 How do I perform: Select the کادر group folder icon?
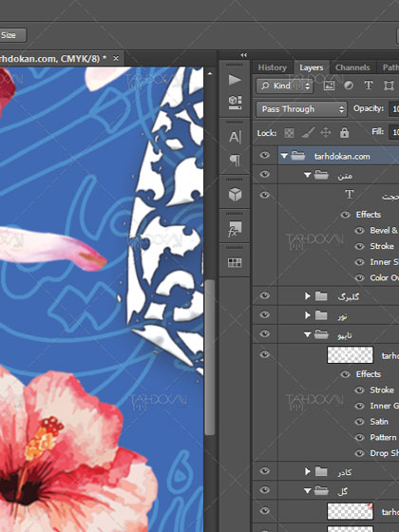321,471
